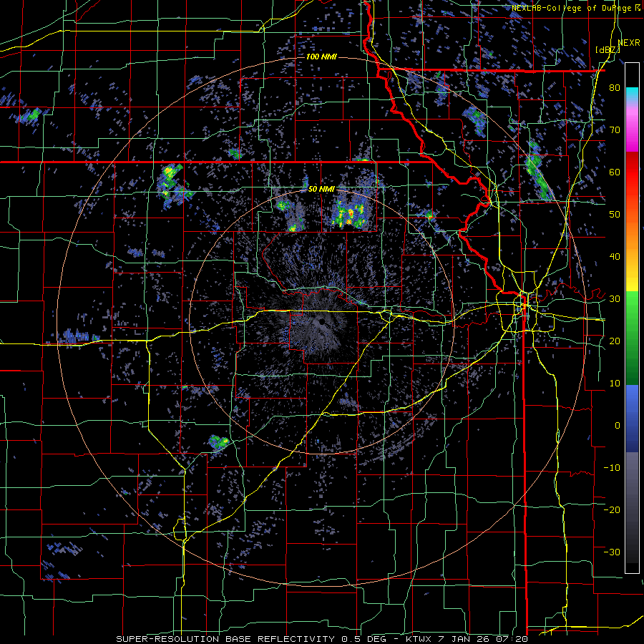
Task: Click the 60 tick on the dBZ scale
Action: 615,172
